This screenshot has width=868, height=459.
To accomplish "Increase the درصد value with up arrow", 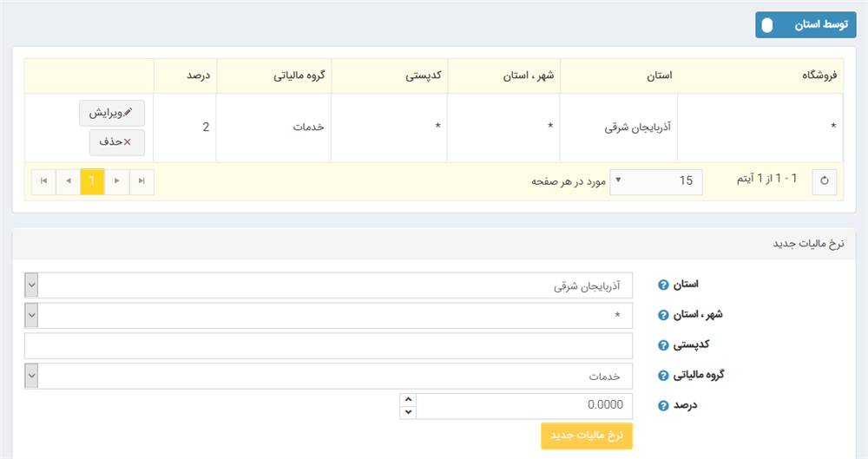I will click(408, 399).
